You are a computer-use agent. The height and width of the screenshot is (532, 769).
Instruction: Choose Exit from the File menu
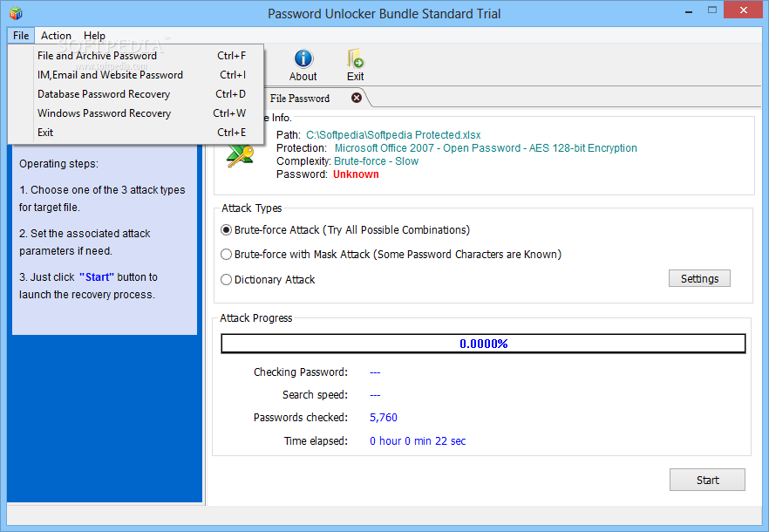point(136,132)
